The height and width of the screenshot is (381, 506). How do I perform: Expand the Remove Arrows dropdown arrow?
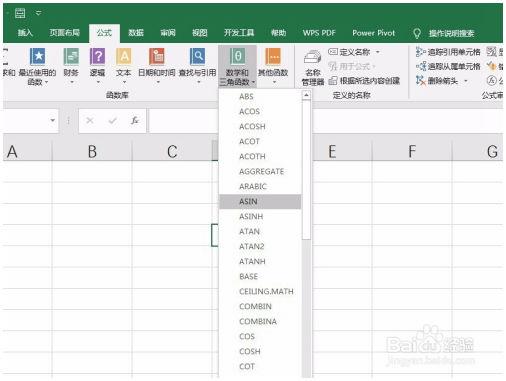click(466, 81)
